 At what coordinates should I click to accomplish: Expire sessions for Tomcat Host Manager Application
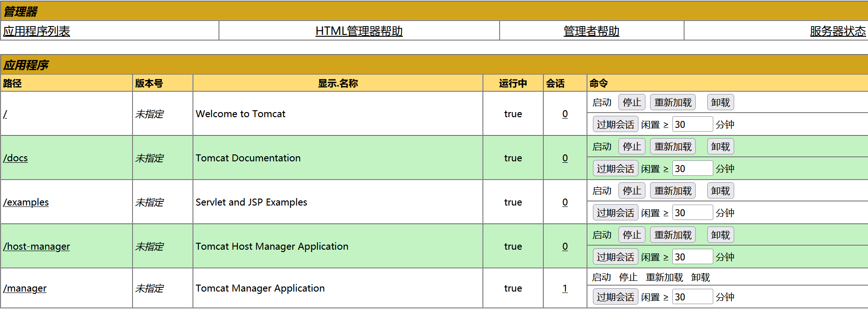(x=616, y=257)
